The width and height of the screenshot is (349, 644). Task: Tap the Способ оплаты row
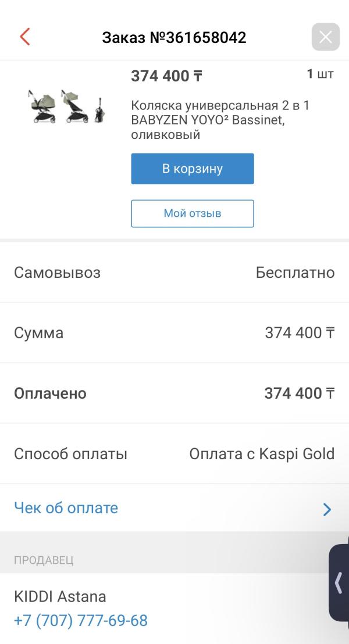[x=174, y=454]
